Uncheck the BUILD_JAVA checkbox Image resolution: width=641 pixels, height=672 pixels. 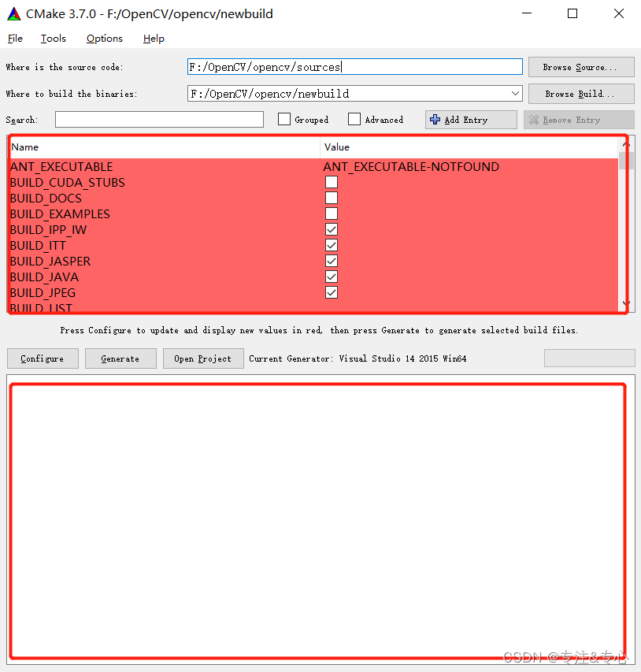coord(332,277)
